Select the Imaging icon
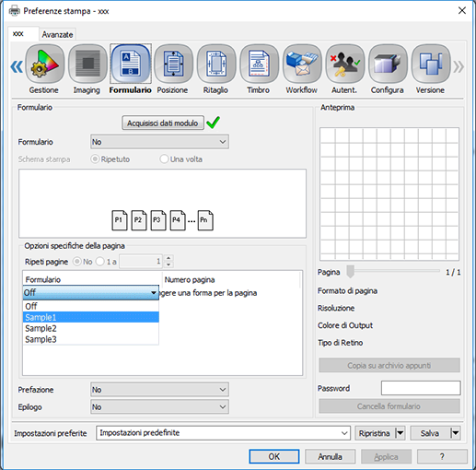476x470 pixels. 87,64
